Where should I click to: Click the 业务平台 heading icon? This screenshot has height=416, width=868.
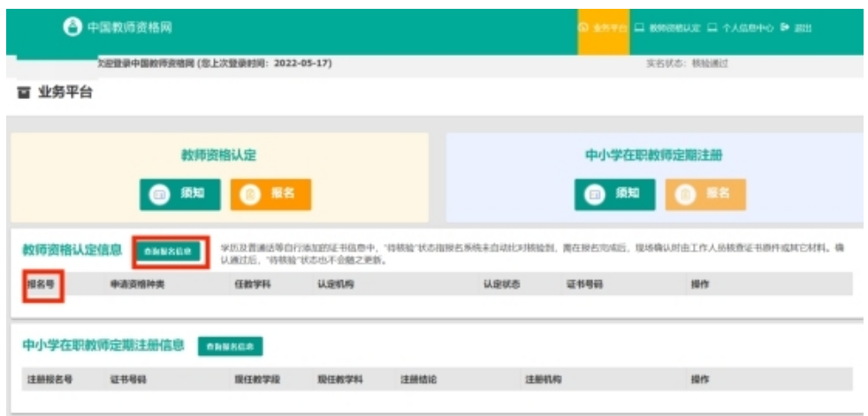pyautogui.click(x=24, y=93)
